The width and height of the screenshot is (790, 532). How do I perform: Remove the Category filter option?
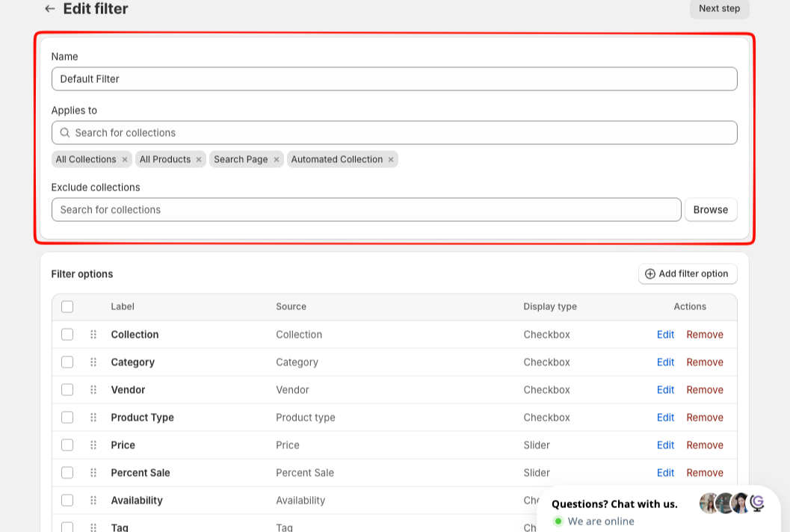704,362
